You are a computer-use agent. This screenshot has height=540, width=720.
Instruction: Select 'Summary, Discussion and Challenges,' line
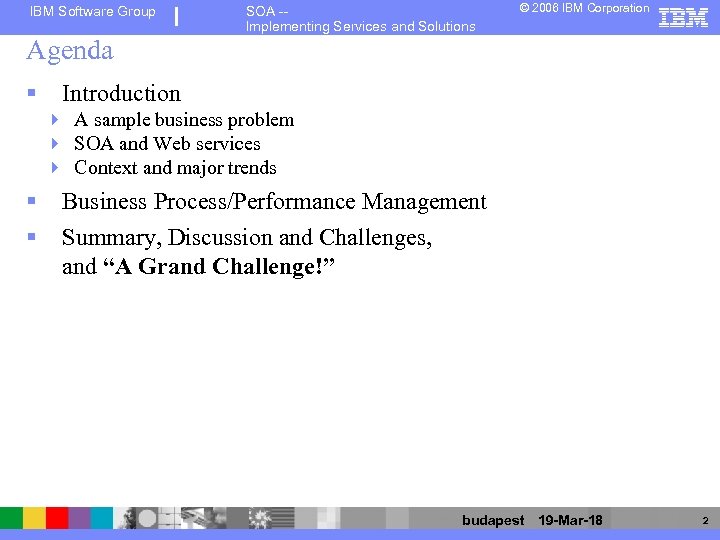247,238
